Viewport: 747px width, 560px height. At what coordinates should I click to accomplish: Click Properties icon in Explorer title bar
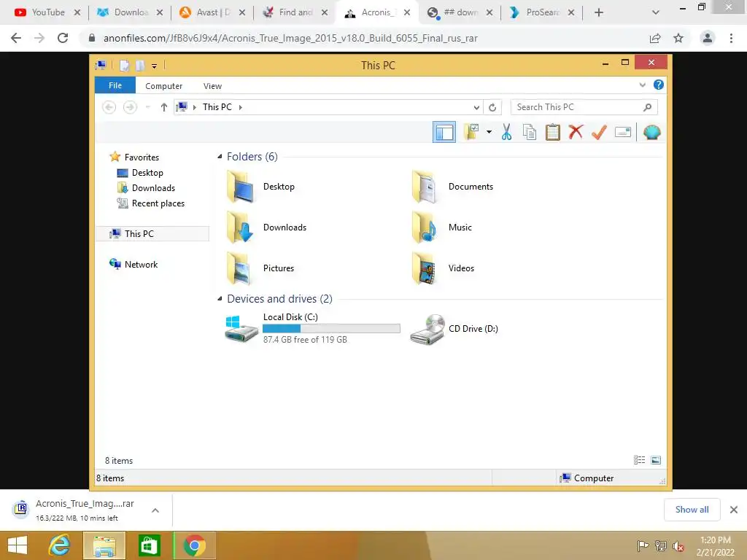coord(124,66)
